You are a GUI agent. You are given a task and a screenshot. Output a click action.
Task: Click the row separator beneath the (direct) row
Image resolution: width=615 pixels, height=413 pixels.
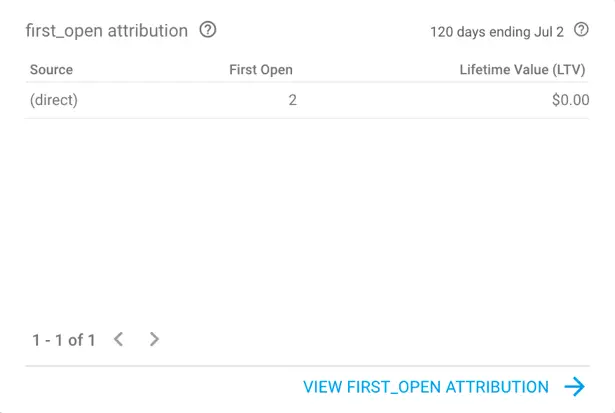coord(307,118)
